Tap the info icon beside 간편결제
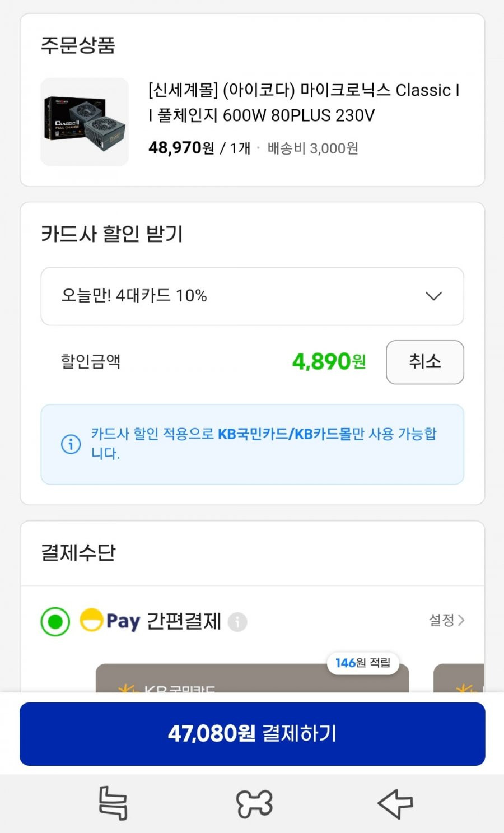 [237, 622]
